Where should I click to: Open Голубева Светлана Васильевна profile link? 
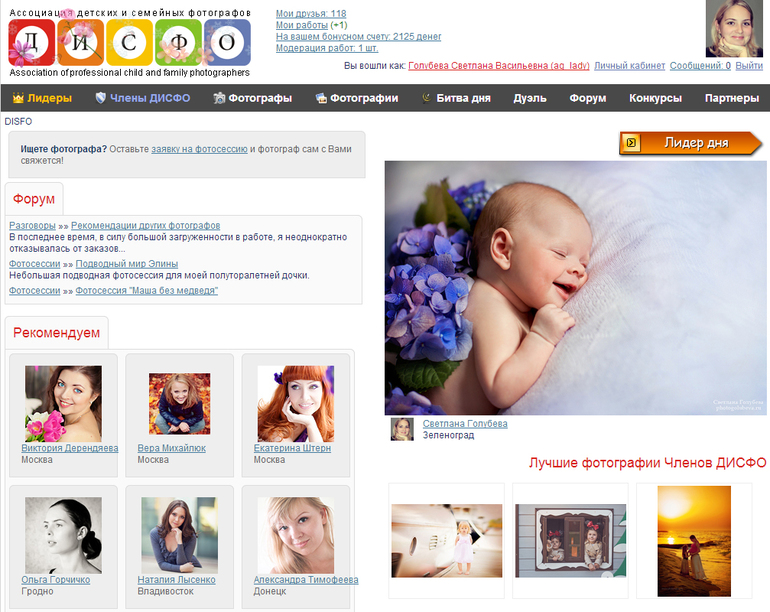[x=498, y=65]
